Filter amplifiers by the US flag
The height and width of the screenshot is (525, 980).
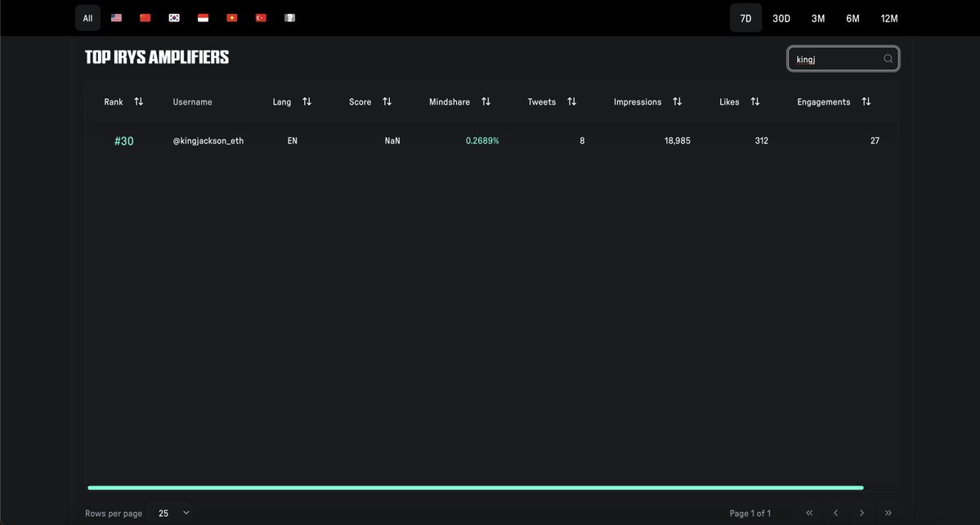pyautogui.click(x=116, y=18)
